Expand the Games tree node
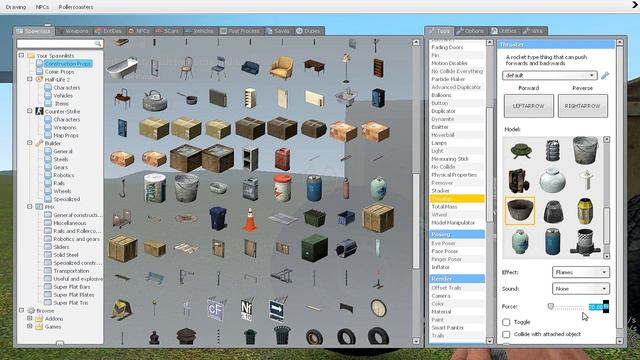 (x=30, y=327)
